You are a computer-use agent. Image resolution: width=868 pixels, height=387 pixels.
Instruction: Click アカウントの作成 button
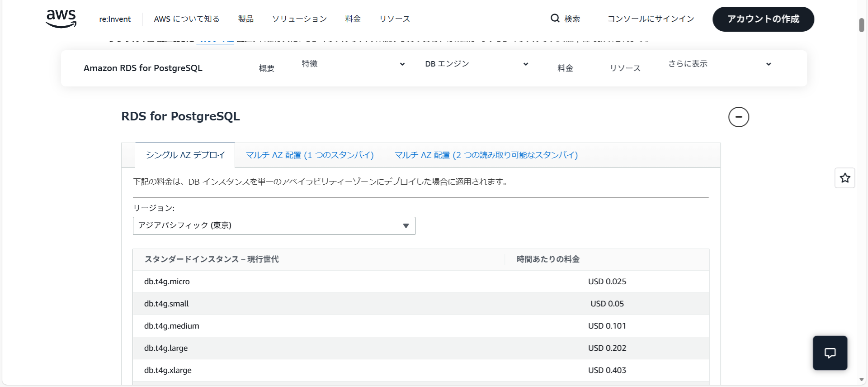pyautogui.click(x=763, y=19)
